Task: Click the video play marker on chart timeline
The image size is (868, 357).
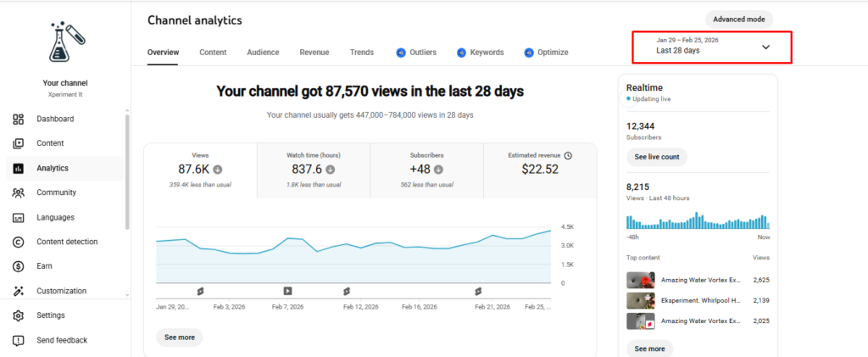Action: pyautogui.click(x=287, y=291)
